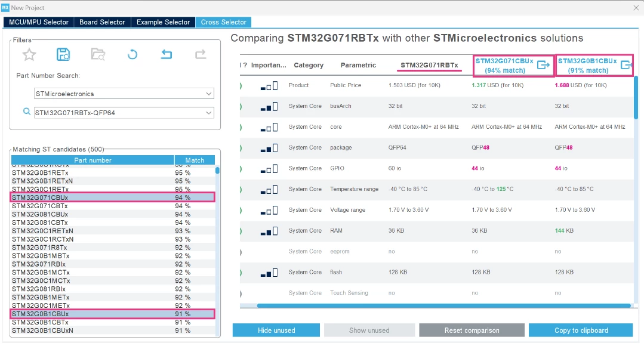The width and height of the screenshot is (644, 346).
Task: Set importance level for the Temperature range row
Action: [x=269, y=190]
